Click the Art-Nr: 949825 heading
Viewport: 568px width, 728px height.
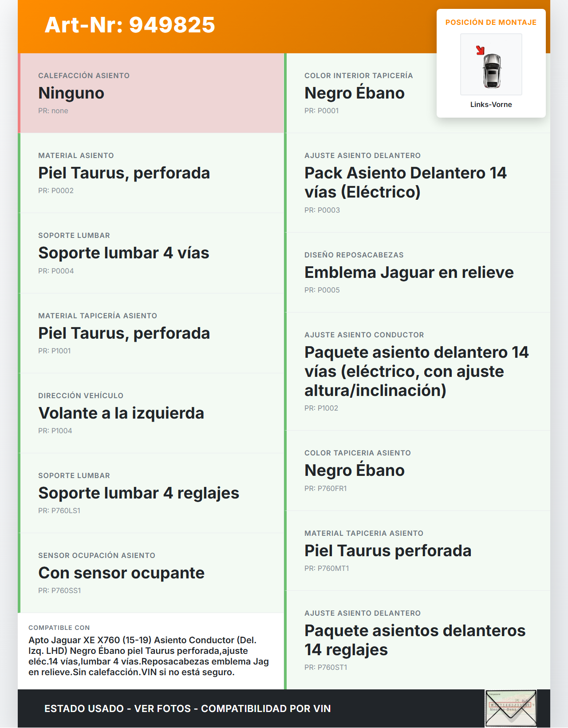pyautogui.click(x=130, y=25)
